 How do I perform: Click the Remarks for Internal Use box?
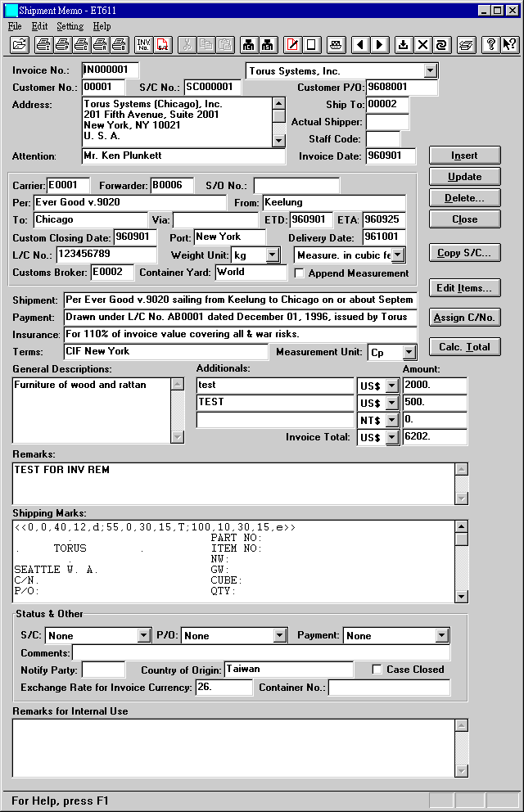233,748
